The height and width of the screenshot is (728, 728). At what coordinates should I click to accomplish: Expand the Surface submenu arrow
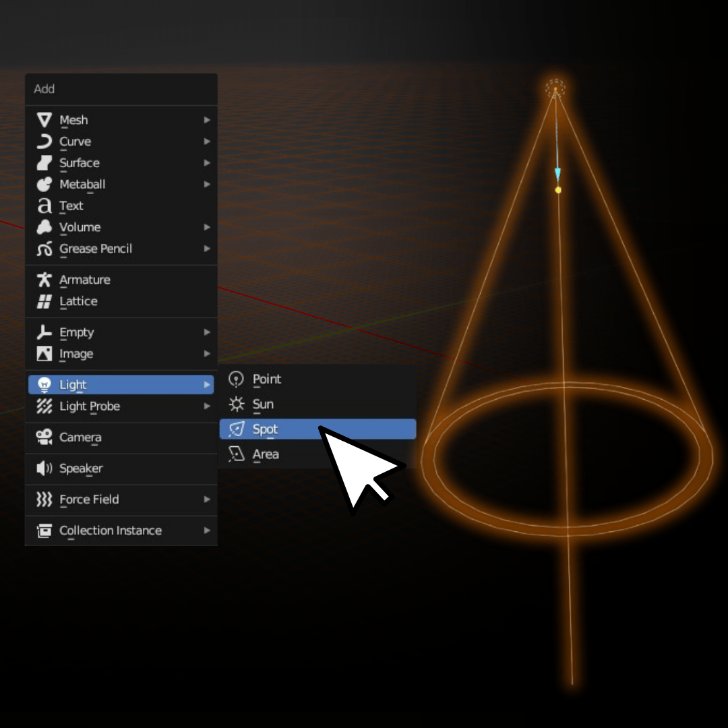(207, 163)
